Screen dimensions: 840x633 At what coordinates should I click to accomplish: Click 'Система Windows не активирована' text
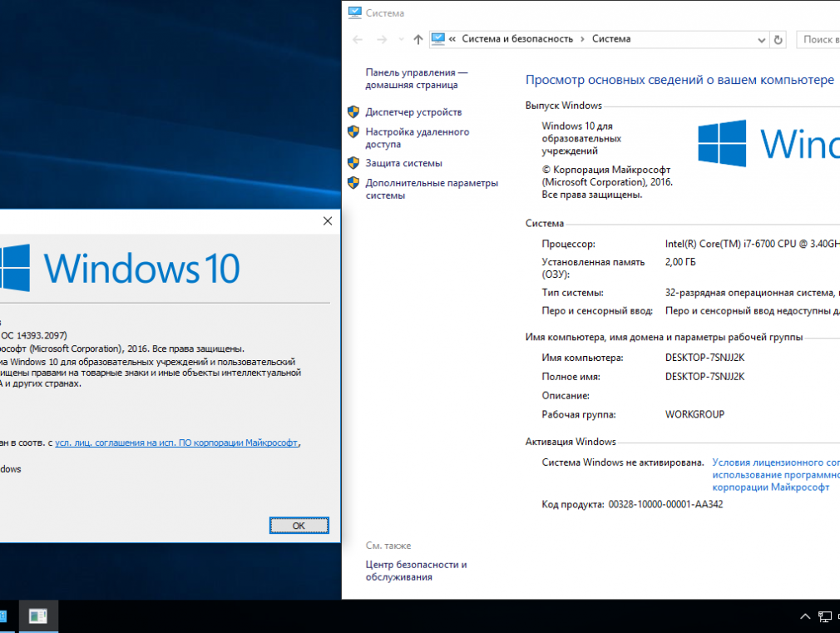pyautogui.click(x=622, y=462)
